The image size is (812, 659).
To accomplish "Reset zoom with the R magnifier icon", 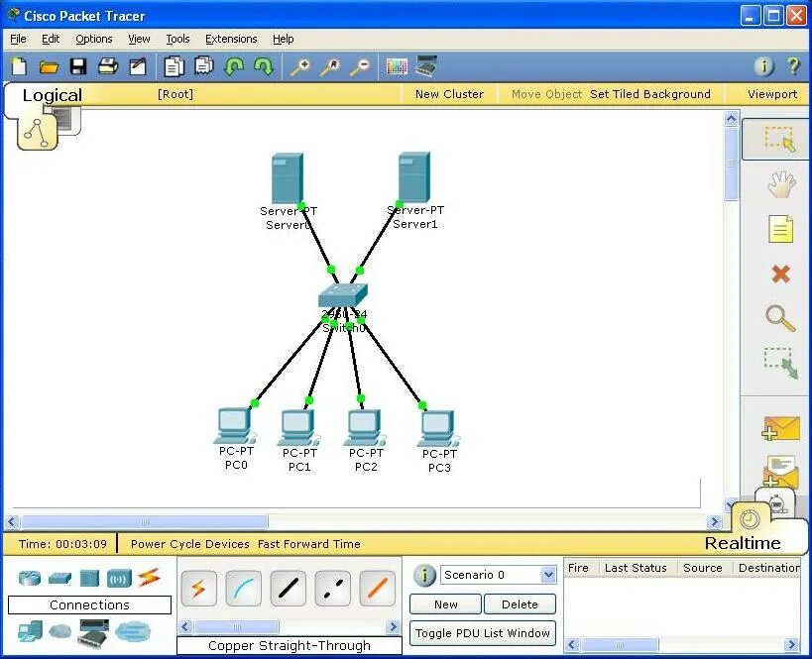I will tap(330, 66).
